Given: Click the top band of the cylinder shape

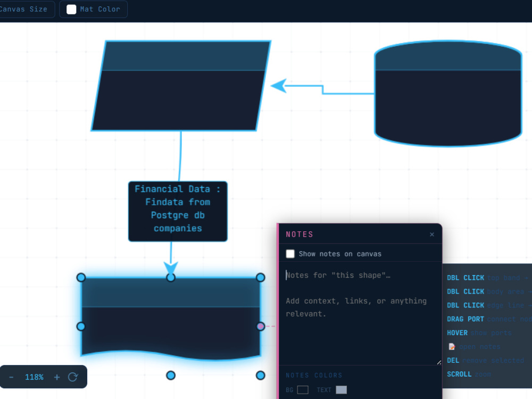Looking at the screenshot, I should coord(448,56).
